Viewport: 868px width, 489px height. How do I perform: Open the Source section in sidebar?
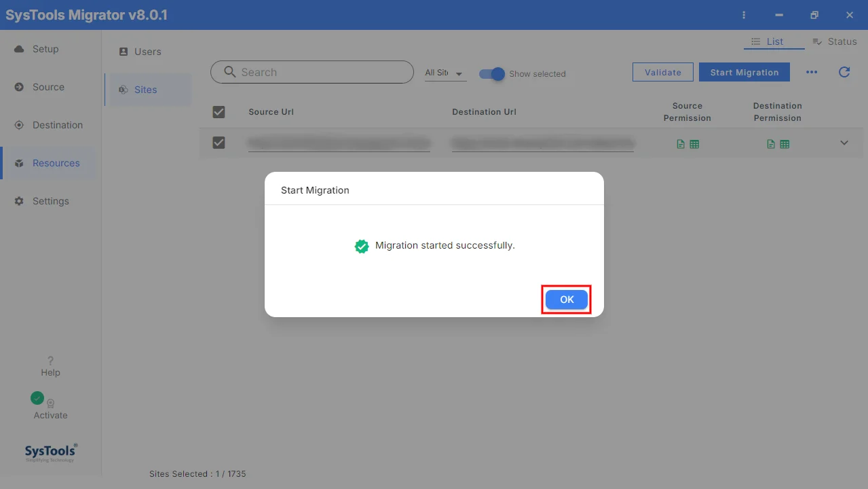pyautogui.click(x=49, y=87)
